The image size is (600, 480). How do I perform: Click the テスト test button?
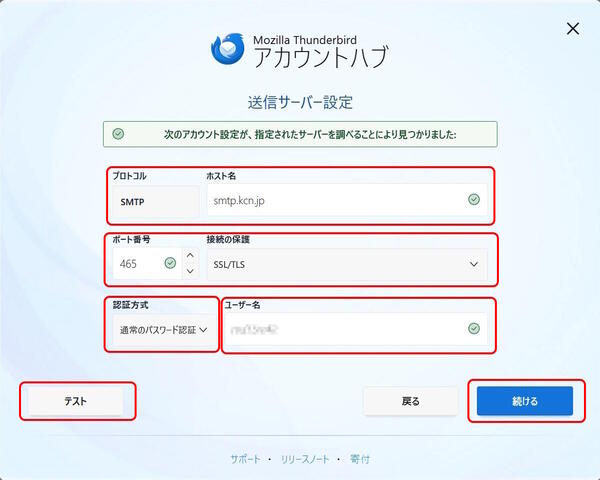coord(76,401)
